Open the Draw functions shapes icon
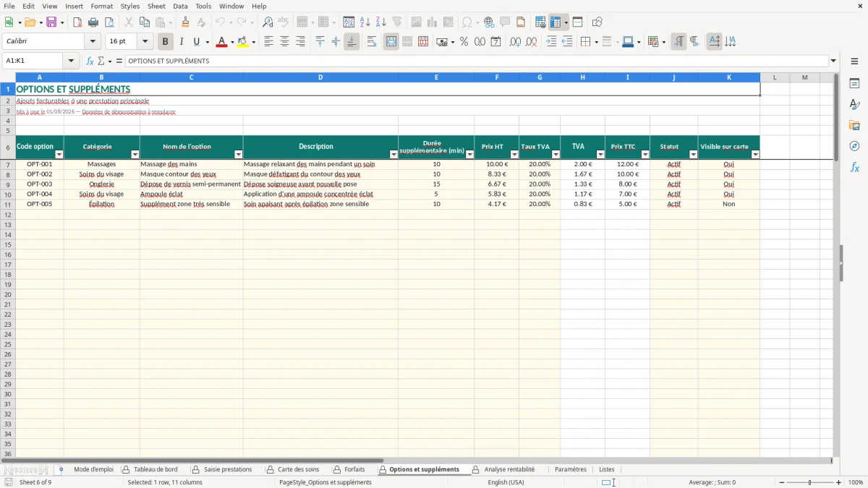This screenshot has width=868, height=488. [x=597, y=22]
